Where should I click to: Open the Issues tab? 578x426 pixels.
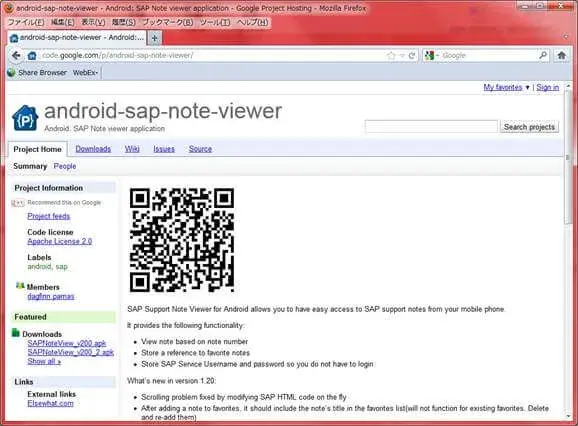click(164, 149)
